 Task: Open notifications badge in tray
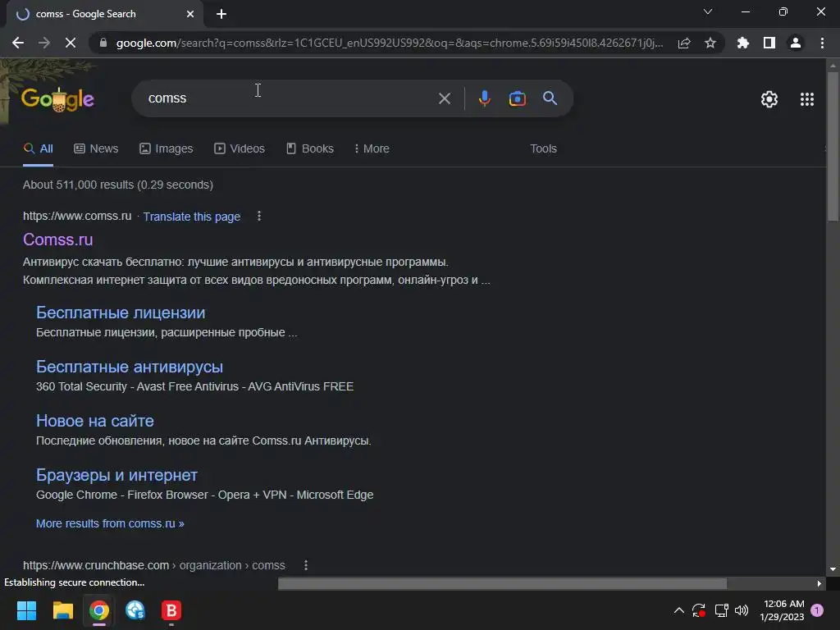(x=817, y=610)
